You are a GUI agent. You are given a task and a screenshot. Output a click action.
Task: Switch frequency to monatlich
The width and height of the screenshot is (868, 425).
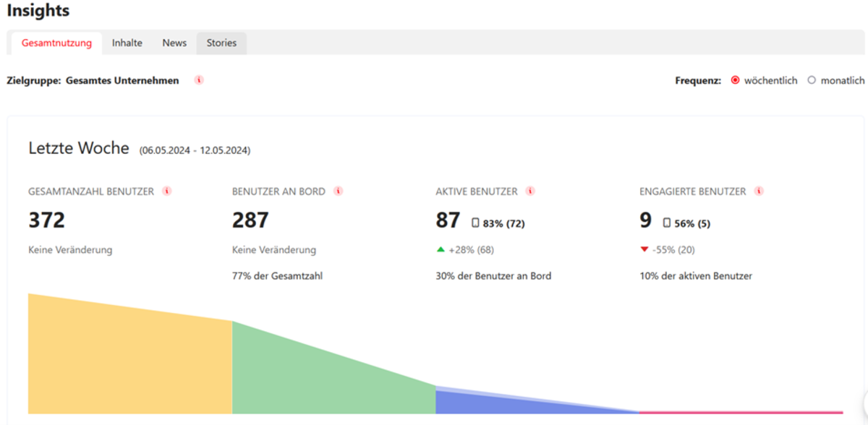point(812,80)
